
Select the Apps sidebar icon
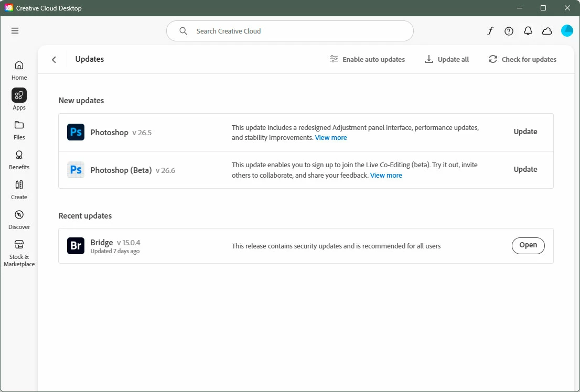pos(19,95)
